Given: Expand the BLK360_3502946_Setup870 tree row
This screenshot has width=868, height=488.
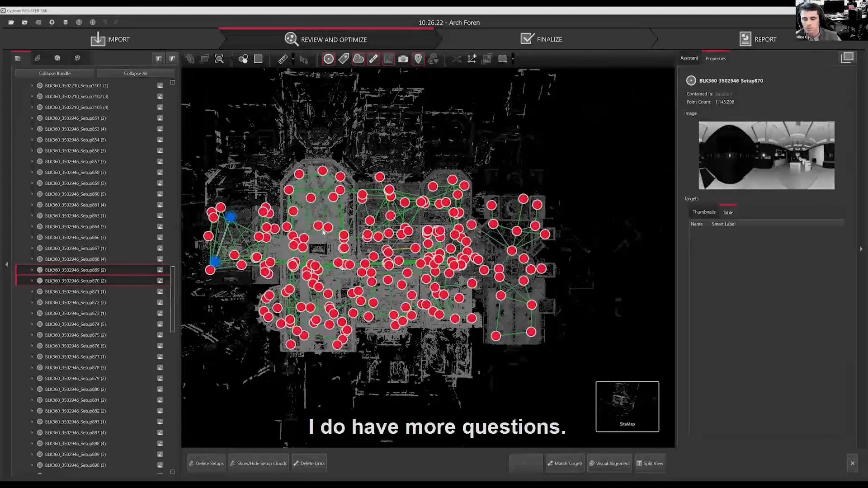Looking at the screenshot, I should tap(32, 281).
